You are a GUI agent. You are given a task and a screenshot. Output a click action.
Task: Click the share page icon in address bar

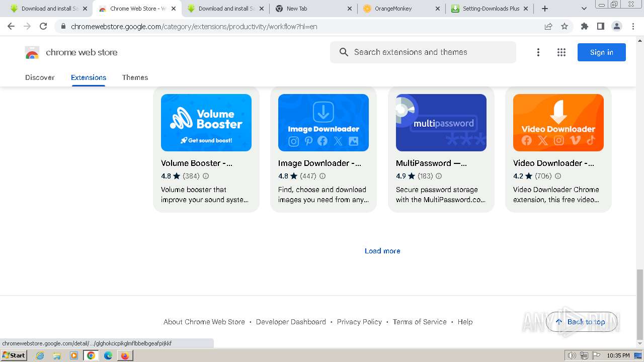(x=548, y=26)
